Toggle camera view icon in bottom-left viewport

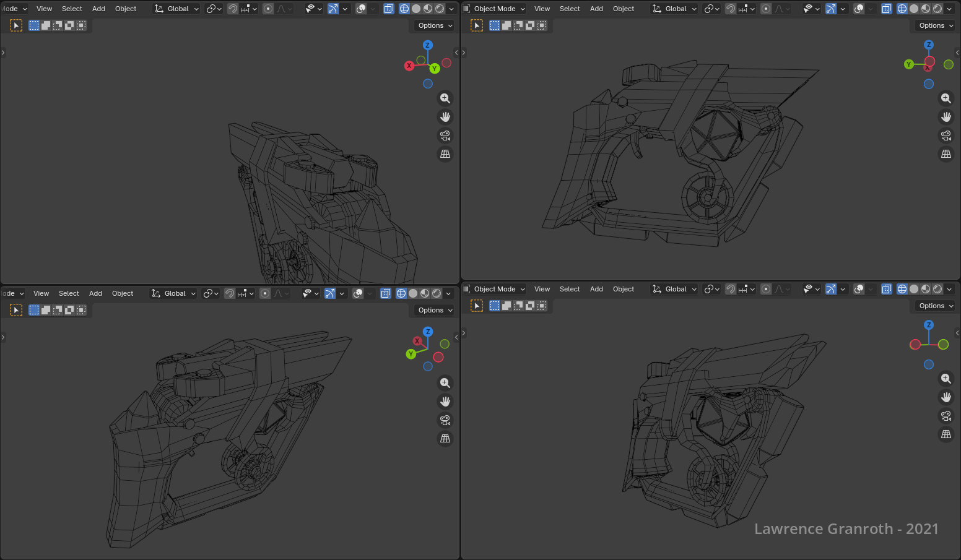[445, 420]
